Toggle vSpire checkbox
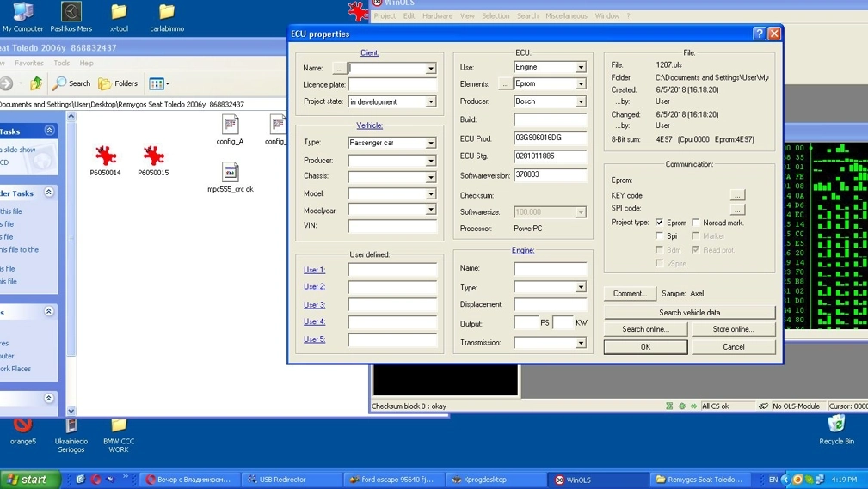The image size is (868, 489). click(x=659, y=263)
